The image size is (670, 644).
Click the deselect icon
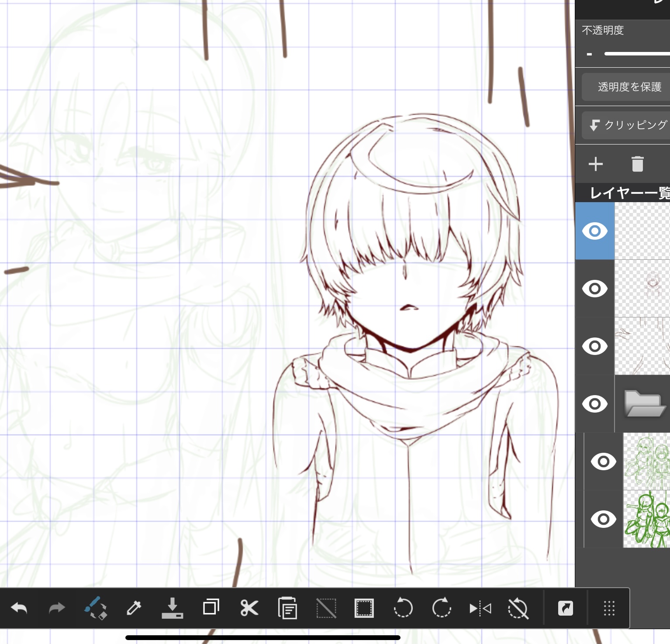click(x=326, y=608)
